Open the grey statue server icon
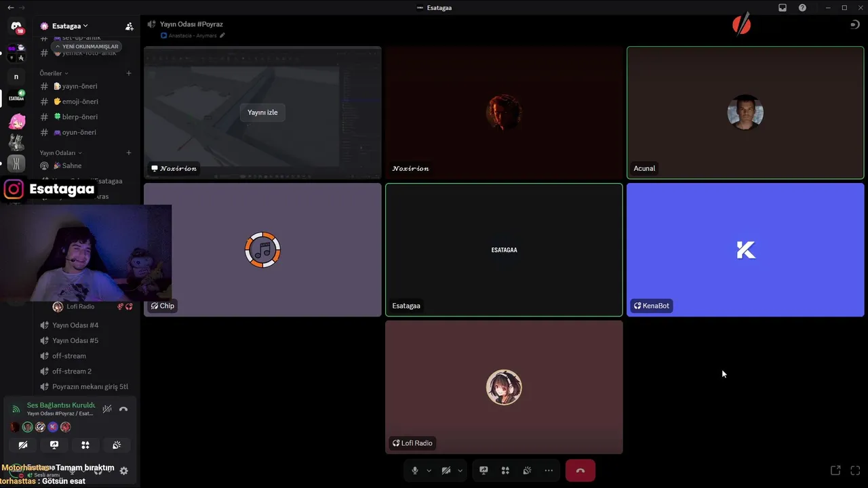The image size is (868, 488). pos(16,143)
